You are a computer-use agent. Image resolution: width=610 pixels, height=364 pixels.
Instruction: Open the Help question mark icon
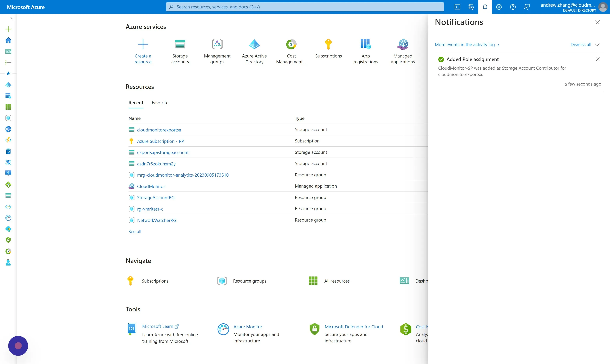[x=513, y=7]
